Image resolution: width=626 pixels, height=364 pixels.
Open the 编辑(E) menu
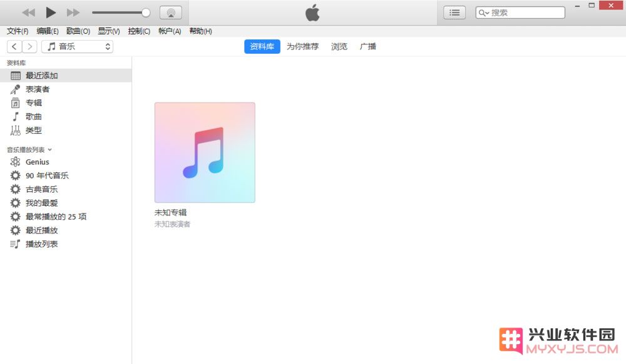[48, 31]
